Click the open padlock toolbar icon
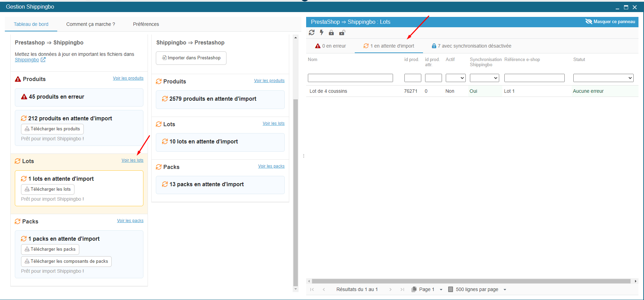Viewport: 644px width, 300px height. coord(342,32)
